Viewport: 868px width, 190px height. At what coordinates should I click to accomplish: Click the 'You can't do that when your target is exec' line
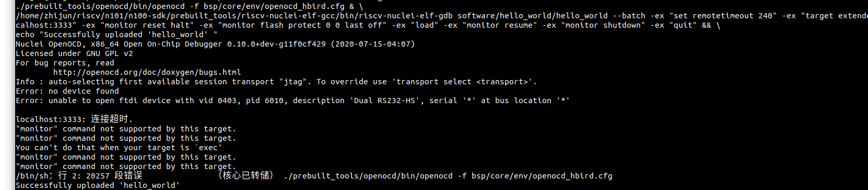[x=119, y=148]
